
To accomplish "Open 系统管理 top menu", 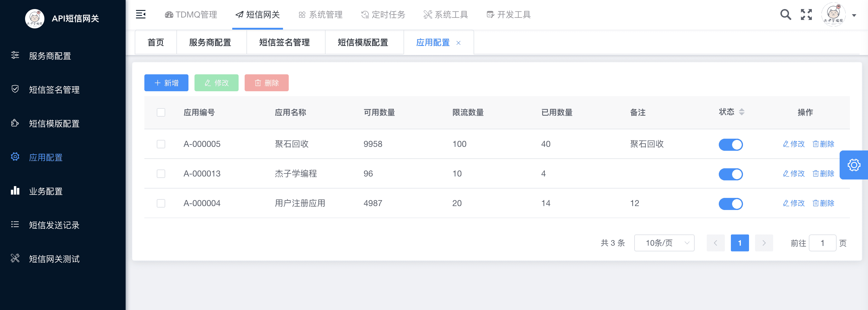I will point(320,15).
